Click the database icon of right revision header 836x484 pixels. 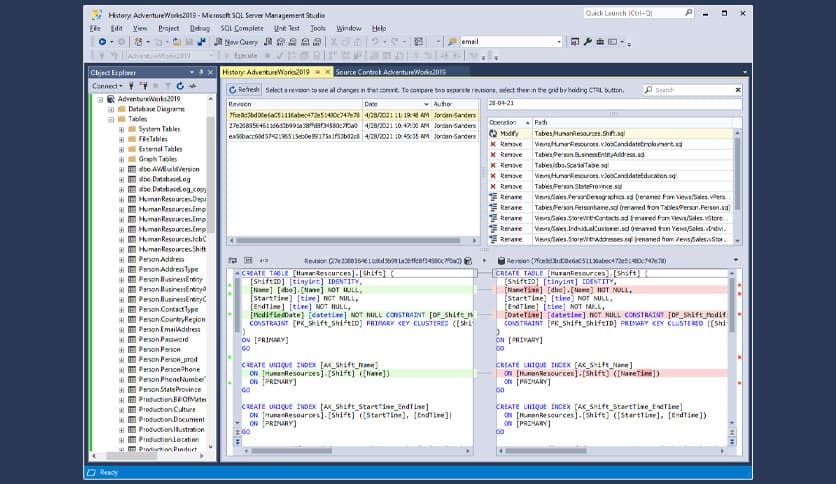coord(501,261)
